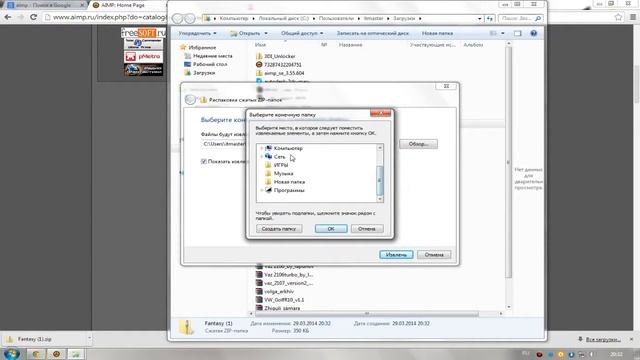Click Недавние места in the navigation pane
This screenshot has height=360, width=640.
tap(212, 56)
